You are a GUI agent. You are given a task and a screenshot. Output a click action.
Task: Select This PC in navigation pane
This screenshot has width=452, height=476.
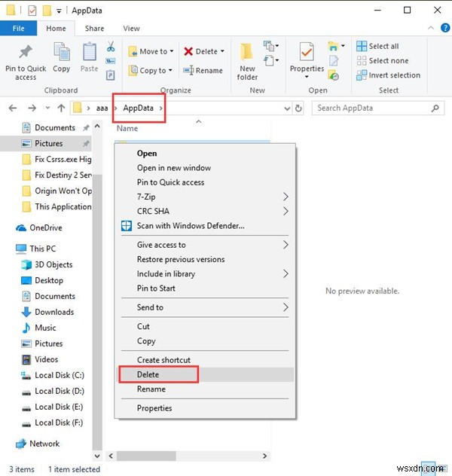pyautogui.click(x=36, y=249)
